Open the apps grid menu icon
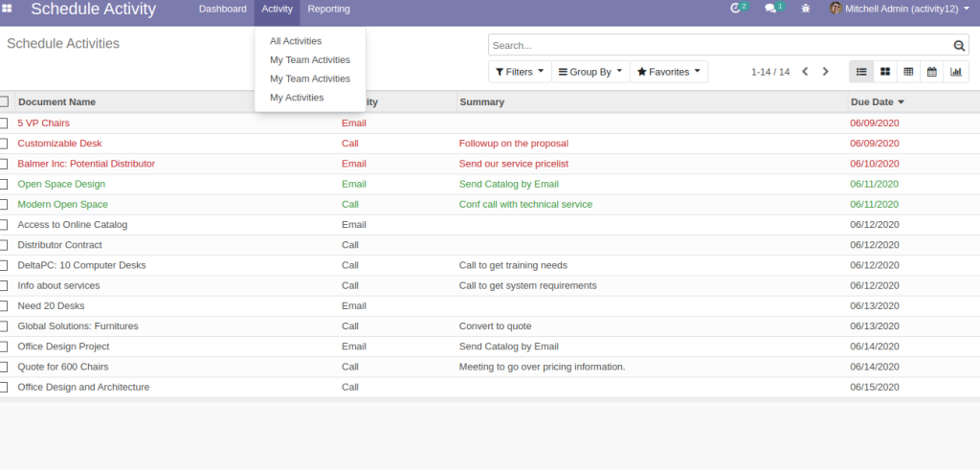The height and width of the screenshot is (470, 980). click(x=7, y=9)
